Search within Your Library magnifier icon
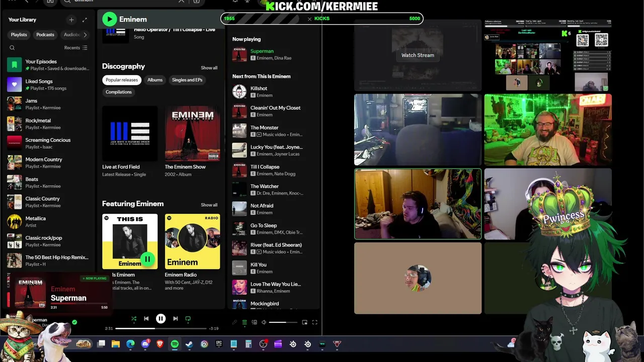Image resolution: width=644 pixels, height=362 pixels. point(12,48)
